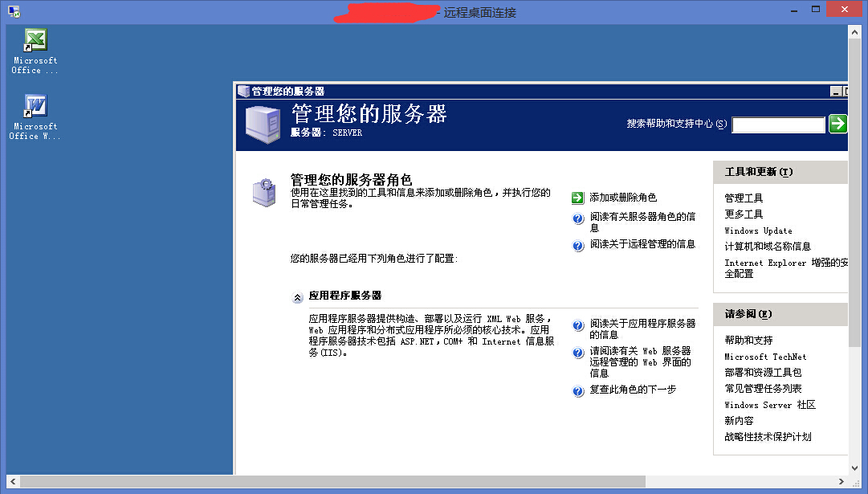Open 帮助和支持 link

pos(748,340)
